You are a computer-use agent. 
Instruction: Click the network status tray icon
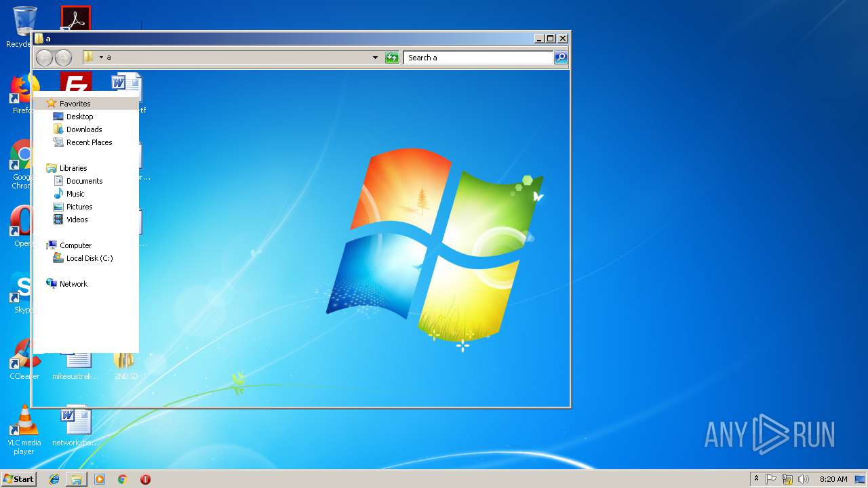click(x=787, y=479)
